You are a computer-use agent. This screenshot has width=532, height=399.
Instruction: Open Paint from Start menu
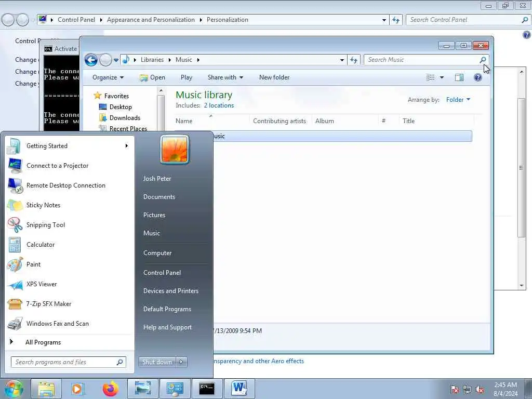tap(70, 264)
